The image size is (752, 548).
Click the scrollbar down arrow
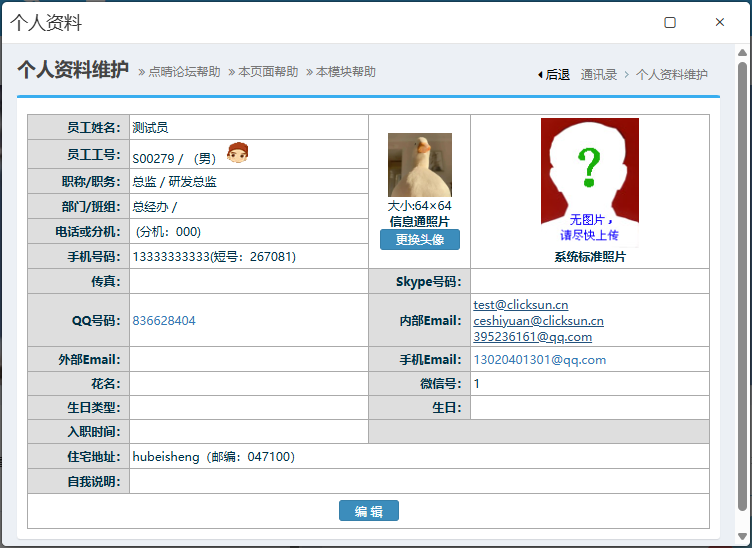point(742,537)
